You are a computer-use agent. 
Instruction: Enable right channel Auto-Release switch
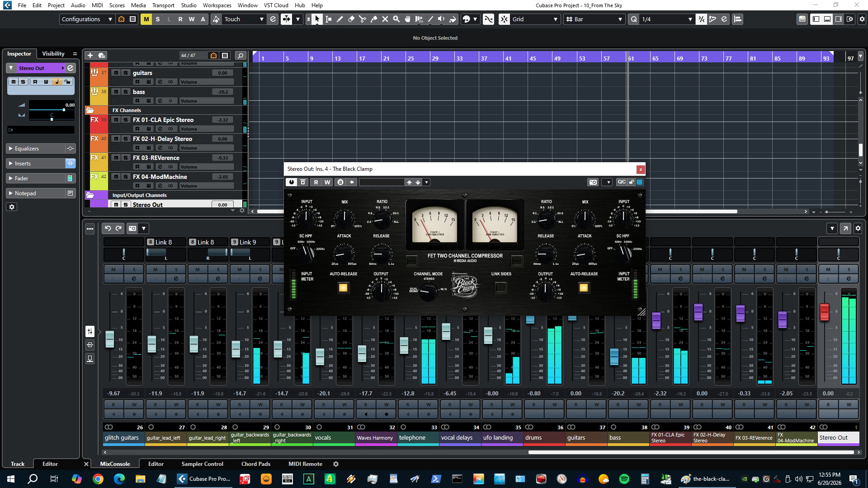[584, 287]
